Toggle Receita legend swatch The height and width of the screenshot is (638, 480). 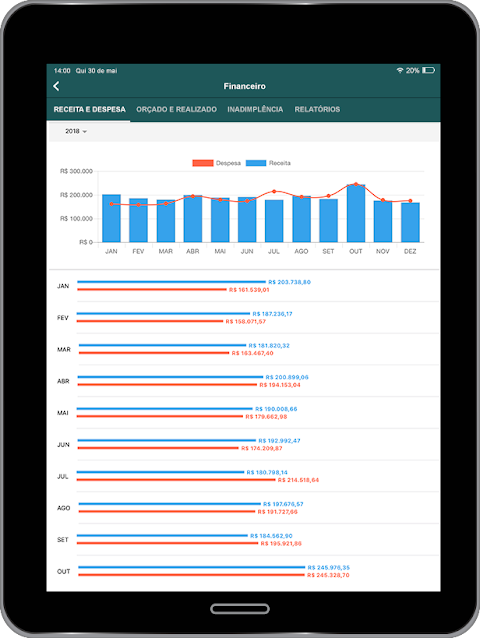point(256,163)
